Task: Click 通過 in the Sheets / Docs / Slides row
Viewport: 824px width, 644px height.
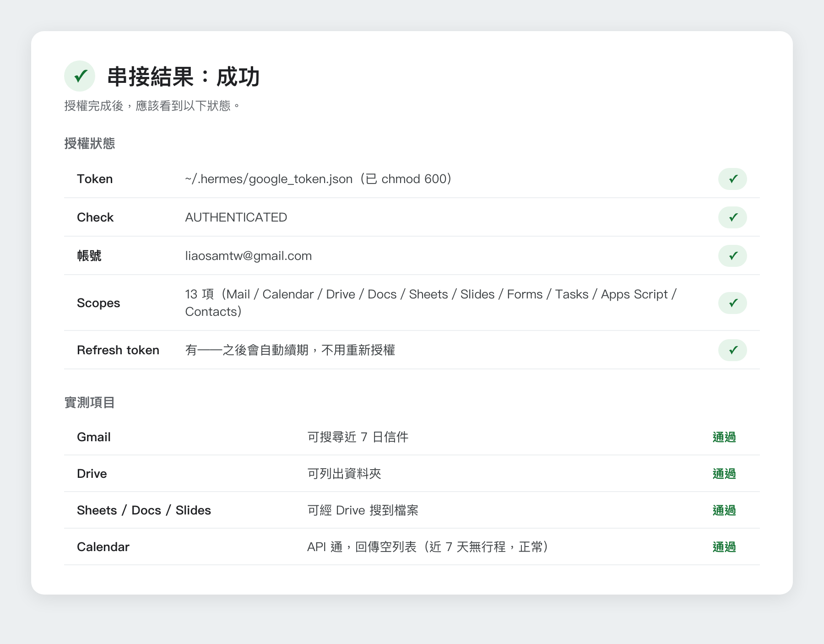Action: (724, 510)
